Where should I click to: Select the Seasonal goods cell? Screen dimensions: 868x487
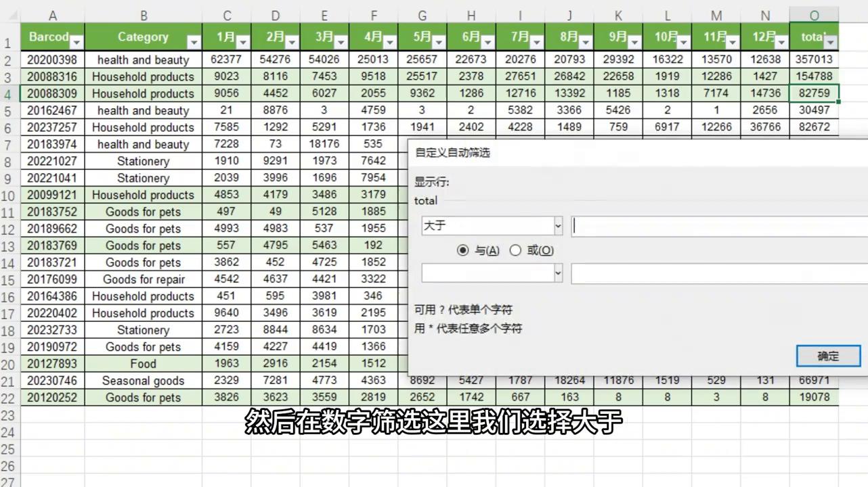(x=143, y=380)
